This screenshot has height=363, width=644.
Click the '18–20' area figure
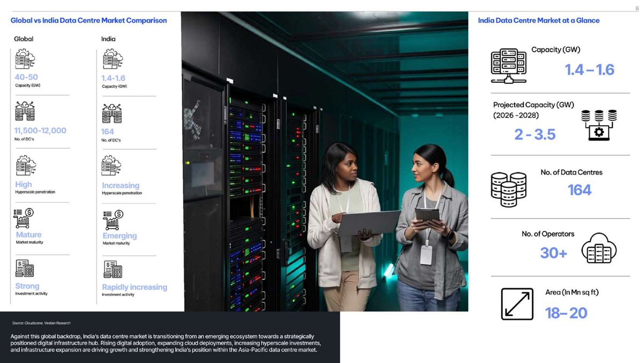tap(566, 313)
